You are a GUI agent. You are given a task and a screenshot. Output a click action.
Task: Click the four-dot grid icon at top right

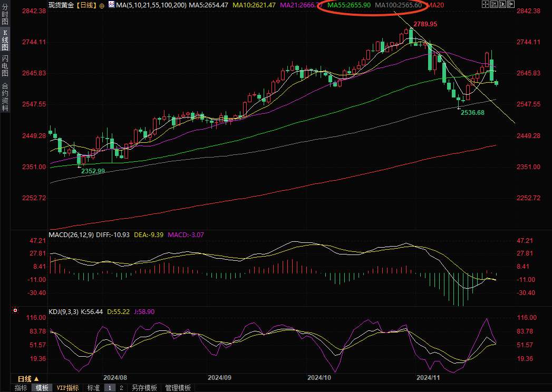tap(485, 4)
